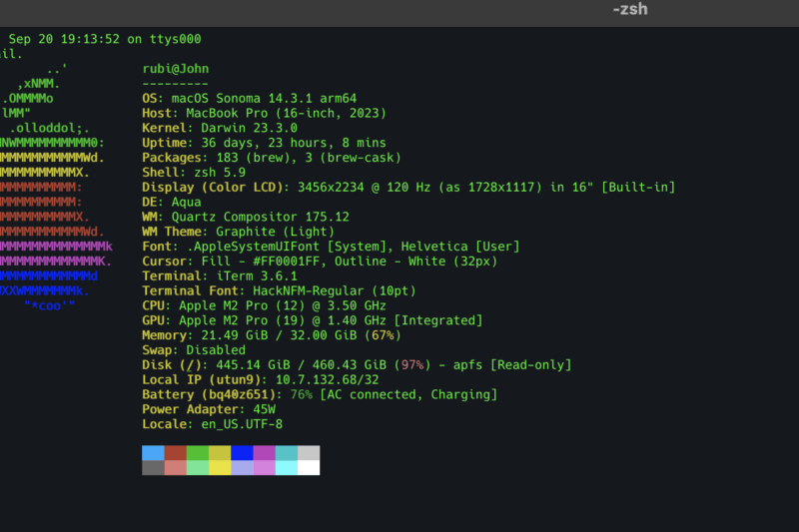Select the pure white color swatch
Screen dimensions: 799x532
click(309, 467)
